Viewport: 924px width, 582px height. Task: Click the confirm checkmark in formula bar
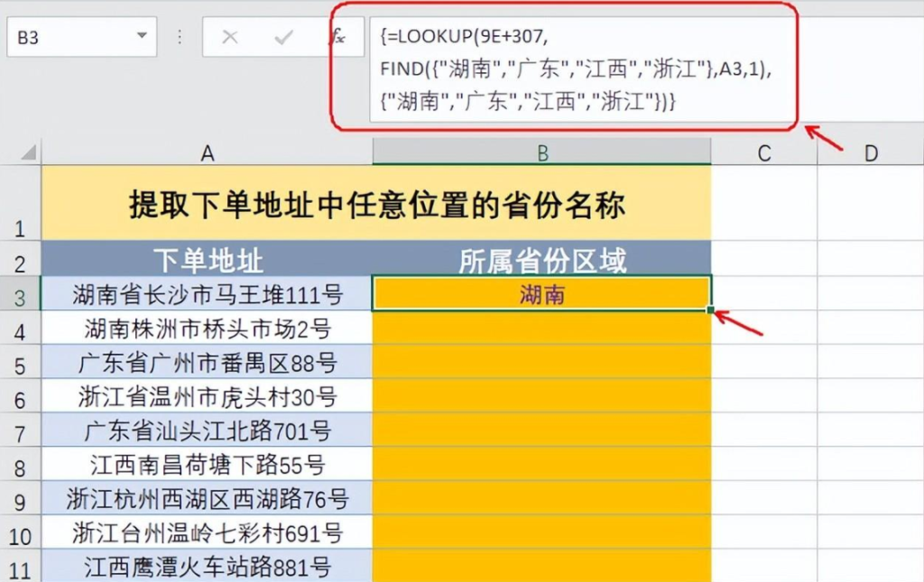click(283, 37)
